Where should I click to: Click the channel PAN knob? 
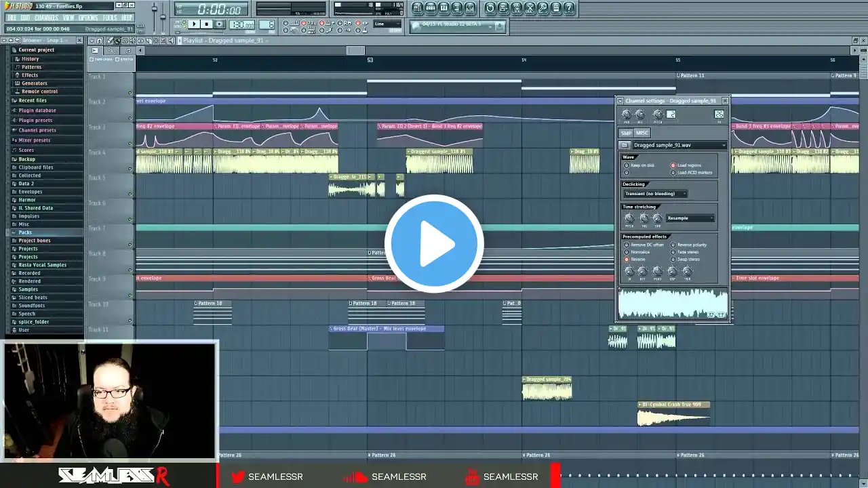pyautogui.click(x=627, y=114)
